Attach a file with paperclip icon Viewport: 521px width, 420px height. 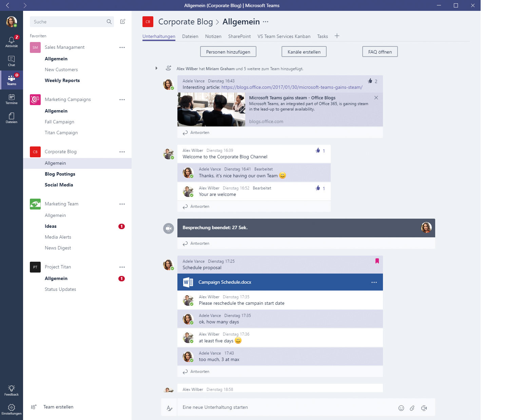[x=412, y=408]
